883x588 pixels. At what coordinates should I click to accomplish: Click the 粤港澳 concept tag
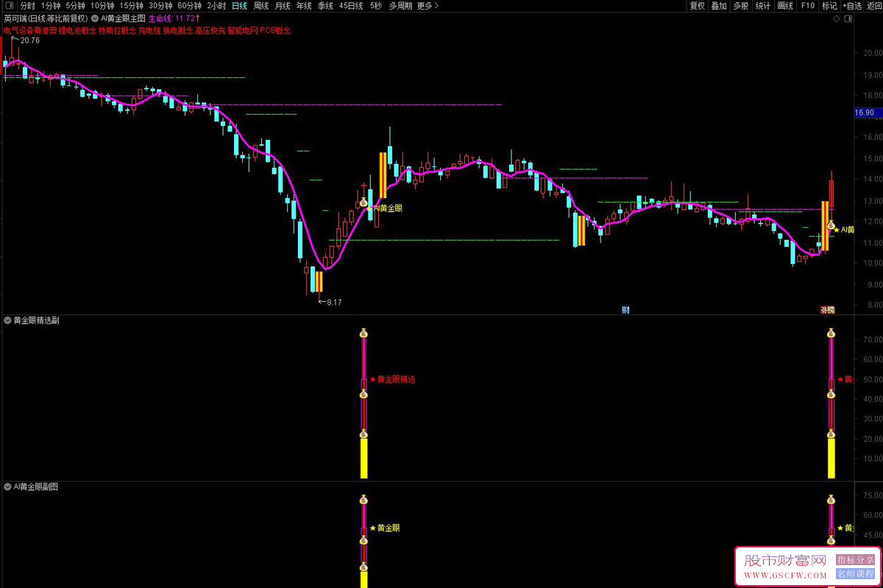click(46, 31)
